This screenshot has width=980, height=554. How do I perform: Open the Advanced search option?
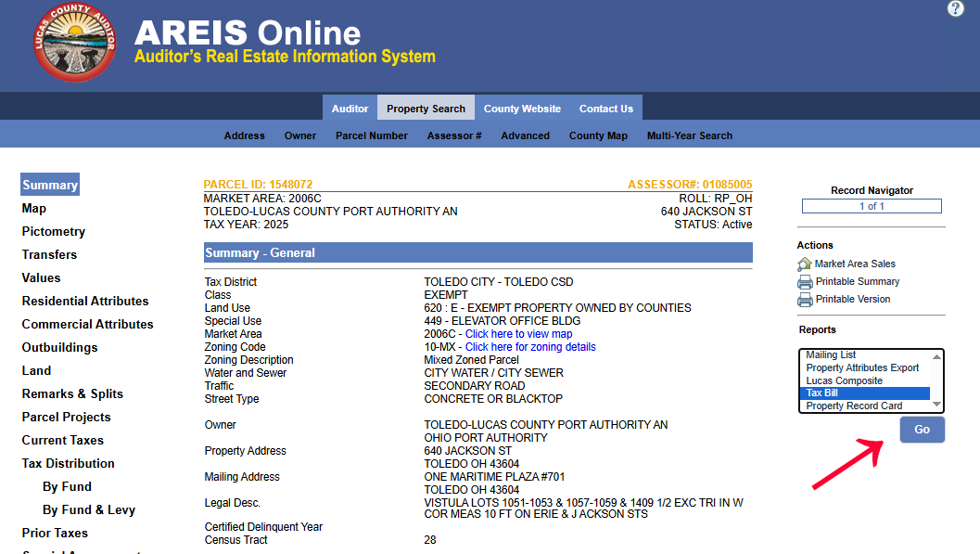[525, 135]
